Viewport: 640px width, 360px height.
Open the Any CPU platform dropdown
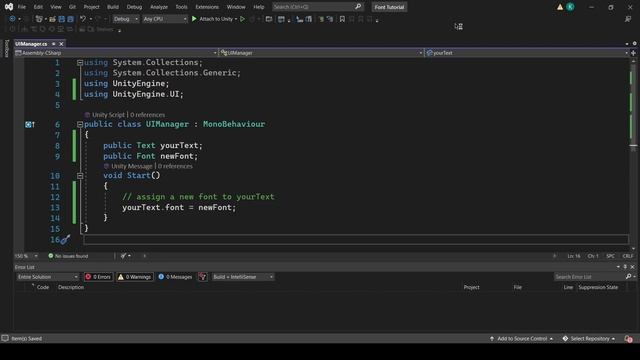(165, 19)
